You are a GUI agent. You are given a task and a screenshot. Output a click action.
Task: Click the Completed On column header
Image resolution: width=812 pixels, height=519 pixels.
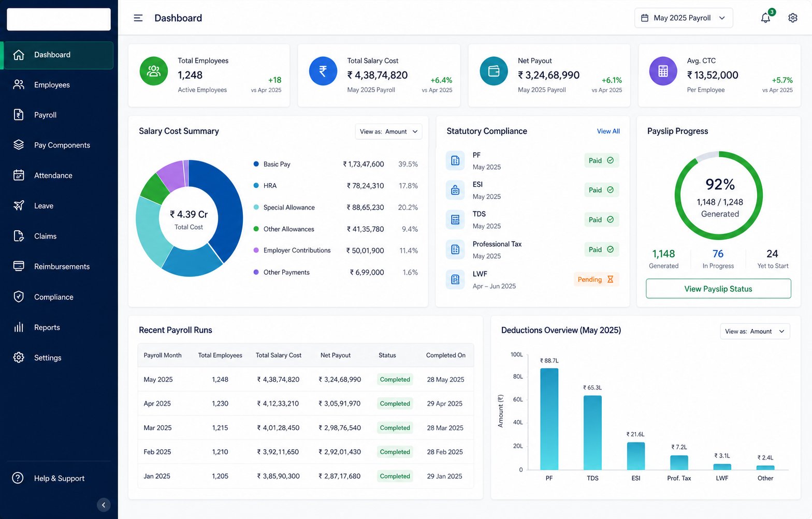tap(446, 355)
